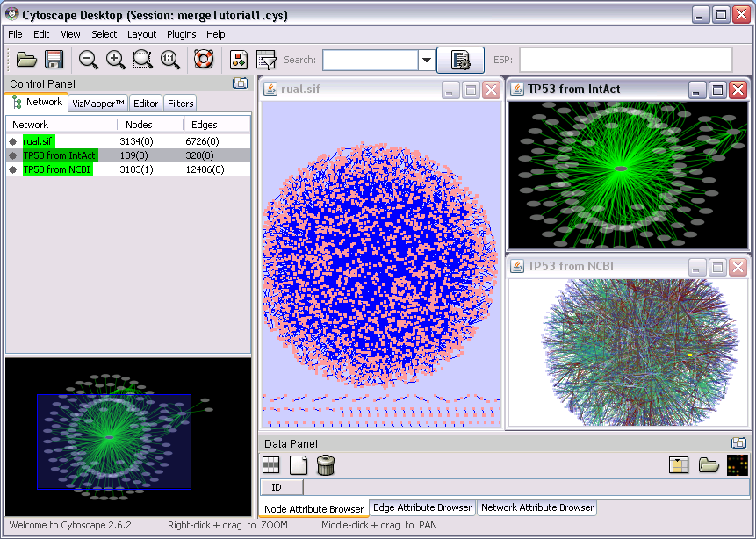Expand the Search field dropdown arrow
This screenshot has height=539, width=756.
click(x=427, y=60)
